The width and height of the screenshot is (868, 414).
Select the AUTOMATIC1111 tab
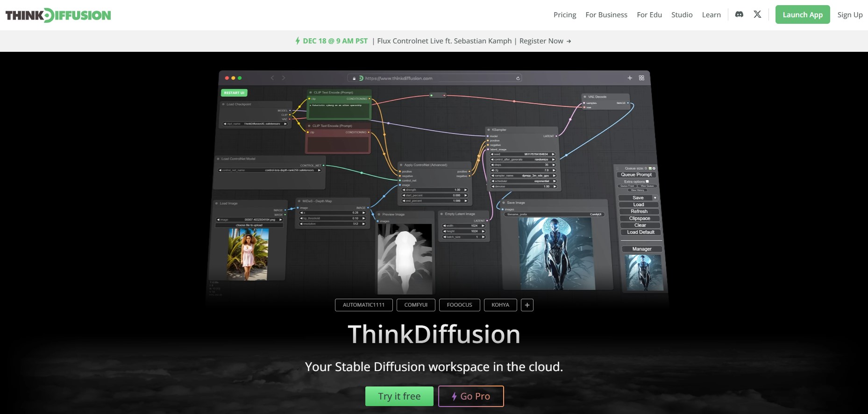(364, 305)
